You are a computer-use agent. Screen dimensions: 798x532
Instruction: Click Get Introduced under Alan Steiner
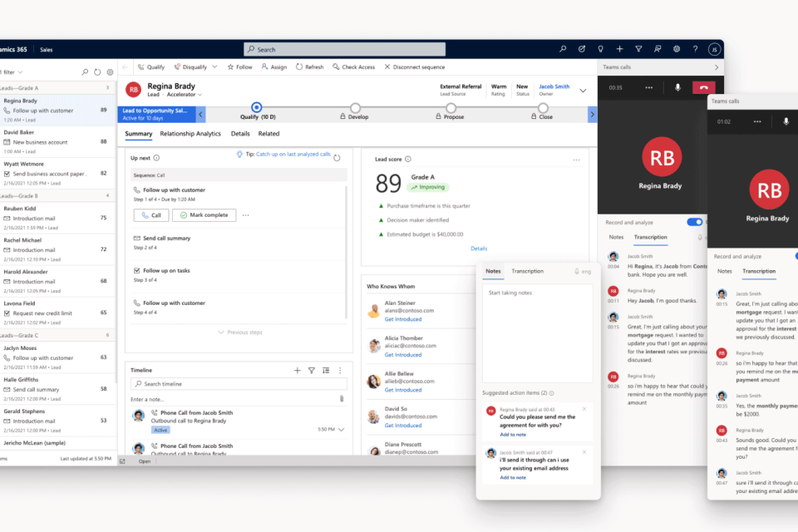pos(402,319)
